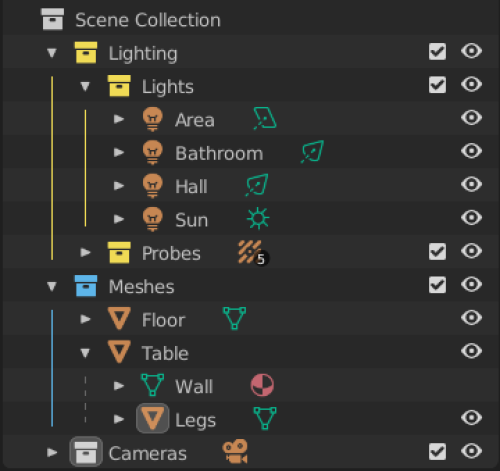Expand the Probes collection
This screenshot has width=500, height=471.
(85, 252)
